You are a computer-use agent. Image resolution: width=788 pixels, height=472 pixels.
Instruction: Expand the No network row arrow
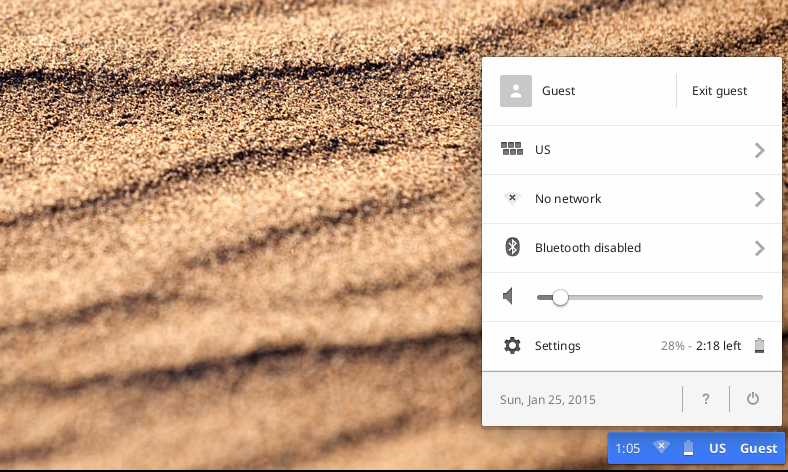[x=759, y=199]
